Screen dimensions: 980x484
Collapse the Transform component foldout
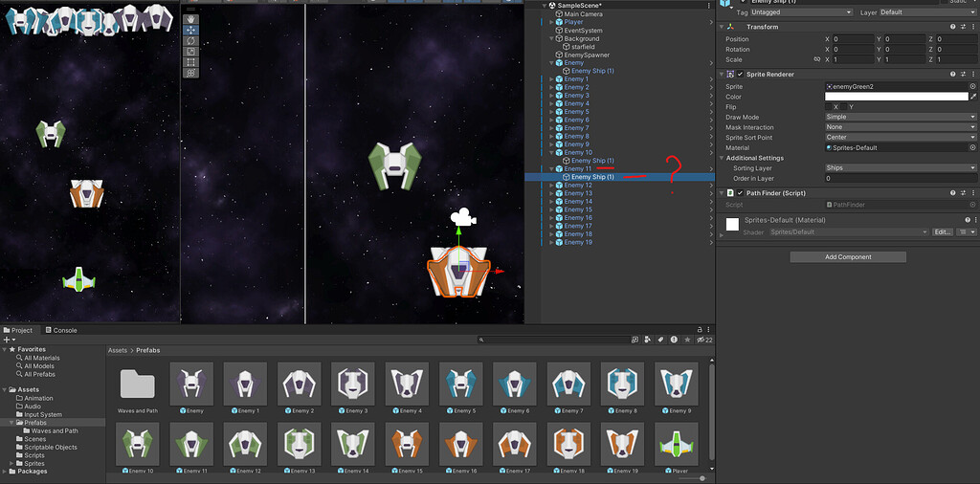[x=722, y=27]
